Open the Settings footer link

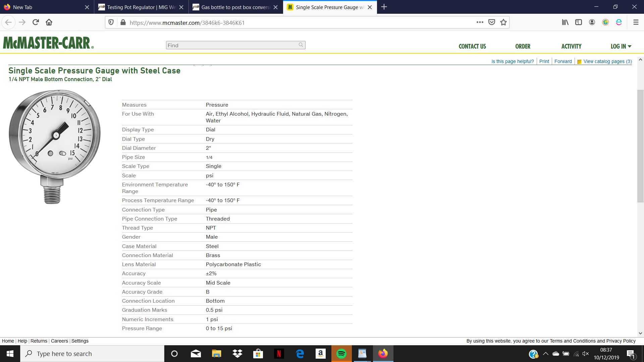coord(80,341)
